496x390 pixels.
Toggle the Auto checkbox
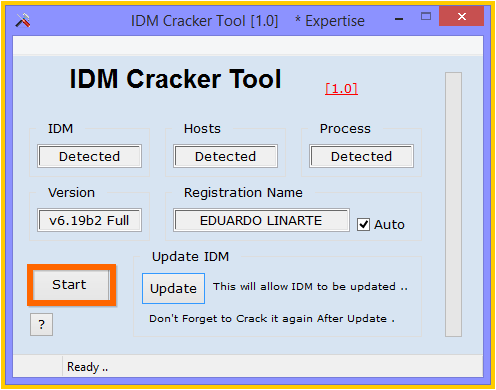[x=363, y=224]
